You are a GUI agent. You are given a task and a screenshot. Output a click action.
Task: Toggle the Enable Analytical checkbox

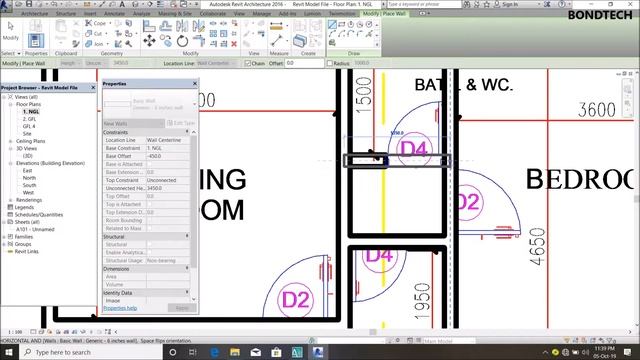click(x=149, y=252)
